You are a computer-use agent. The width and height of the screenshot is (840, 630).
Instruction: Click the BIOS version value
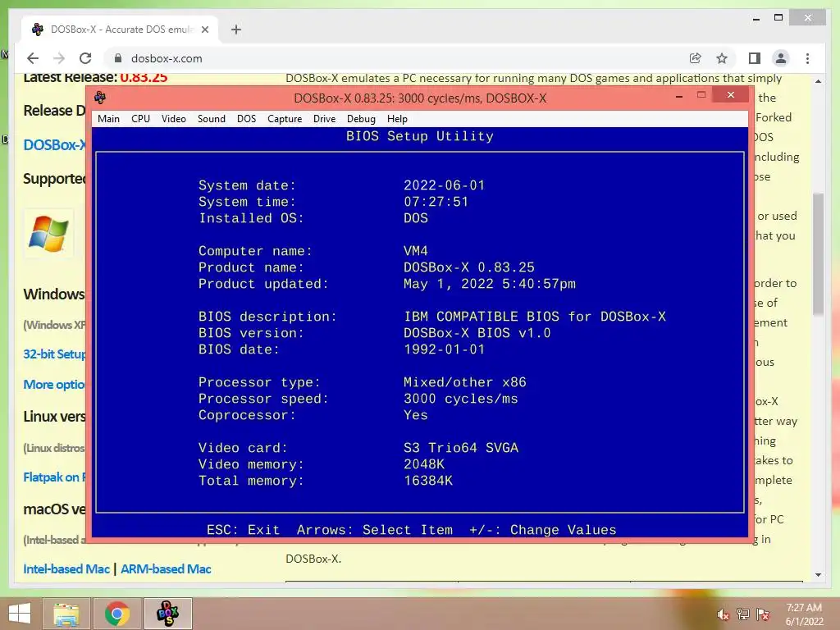pyautogui.click(x=477, y=333)
